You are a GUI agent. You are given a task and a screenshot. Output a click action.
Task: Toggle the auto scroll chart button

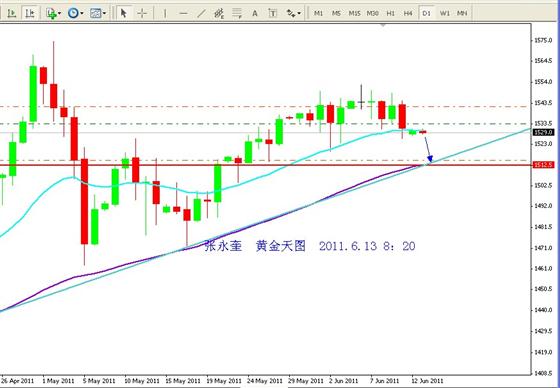[x=12, y=14]
